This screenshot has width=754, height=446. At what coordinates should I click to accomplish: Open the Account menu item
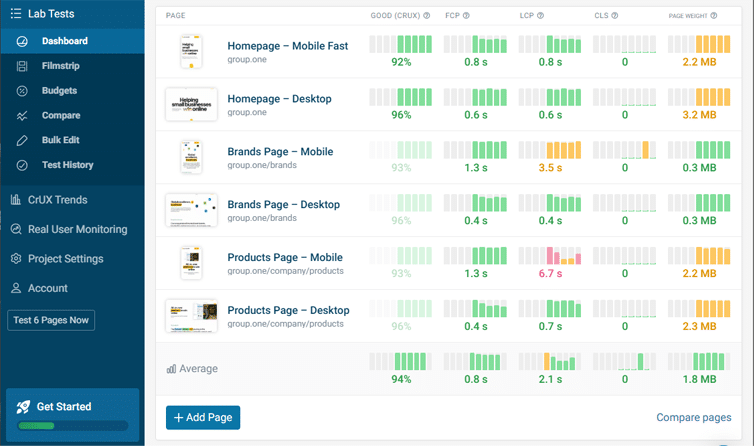47,288
